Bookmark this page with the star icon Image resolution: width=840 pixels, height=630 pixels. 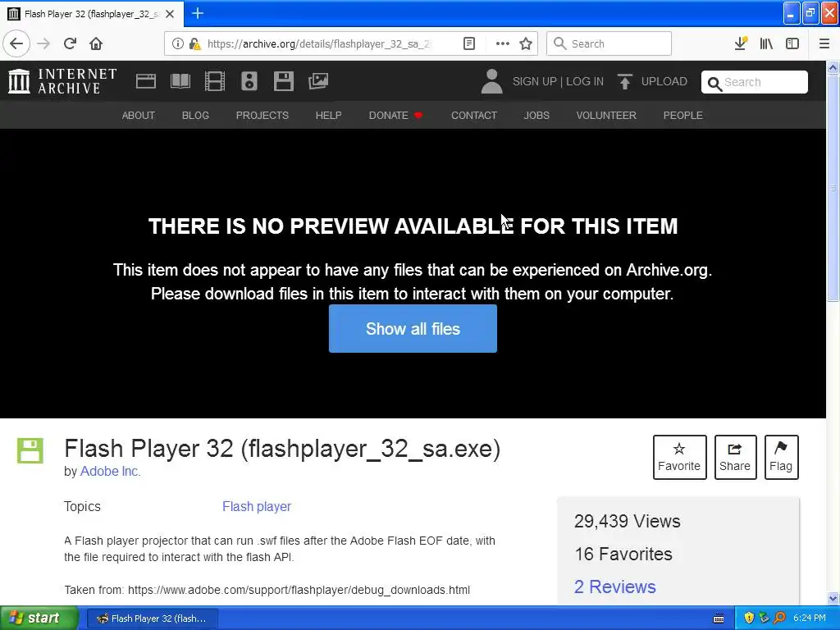pyautogui.click(x=526, y=43)
